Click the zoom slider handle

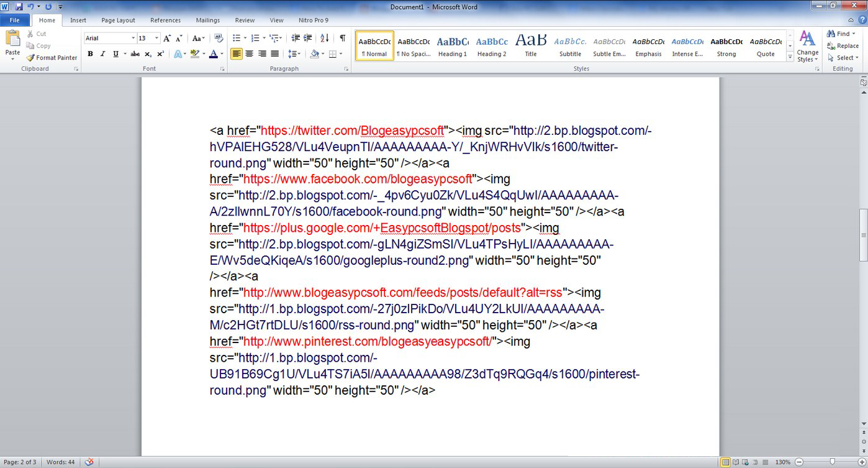click(832, 462)
